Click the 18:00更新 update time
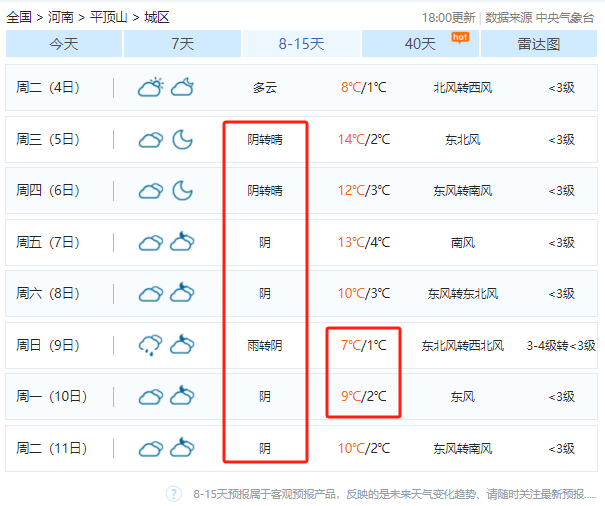This screenshot has height=506, width=605. 448,18
